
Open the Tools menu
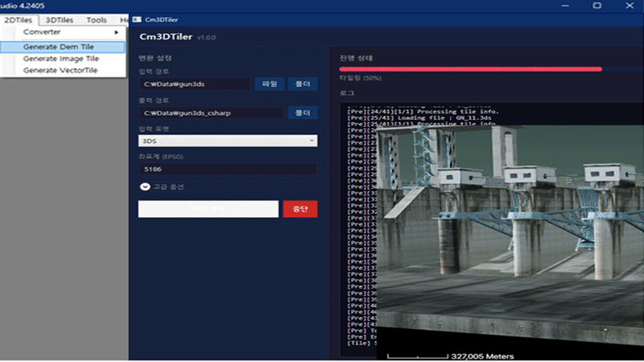point(96,19)
